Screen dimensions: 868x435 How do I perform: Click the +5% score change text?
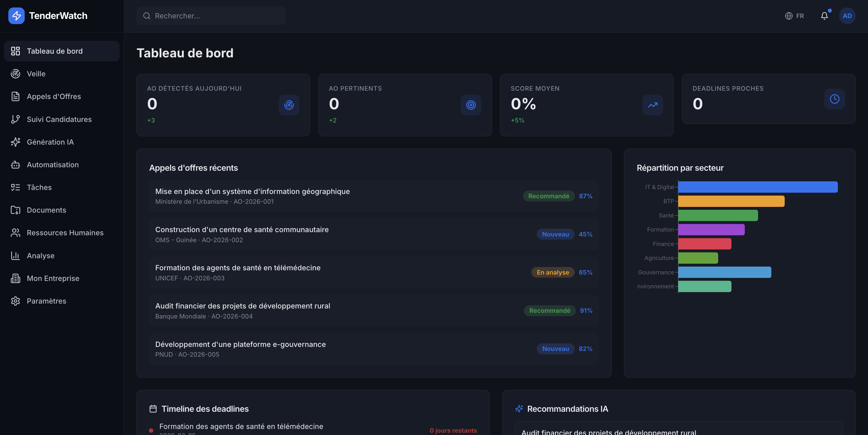518,120
